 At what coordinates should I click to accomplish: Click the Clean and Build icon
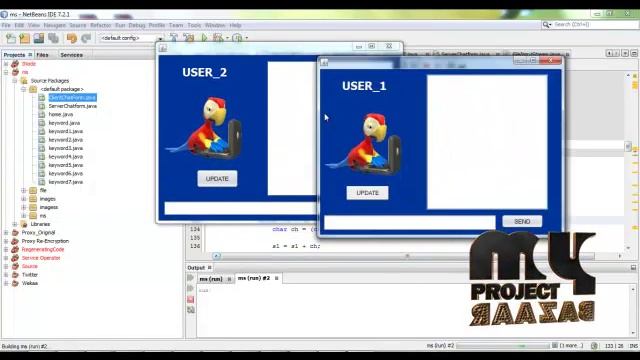point(189,38)
